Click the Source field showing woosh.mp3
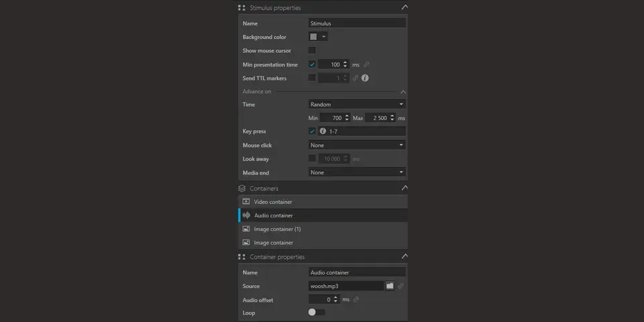This screenshot has width=644, height=322. click(346, 286)
